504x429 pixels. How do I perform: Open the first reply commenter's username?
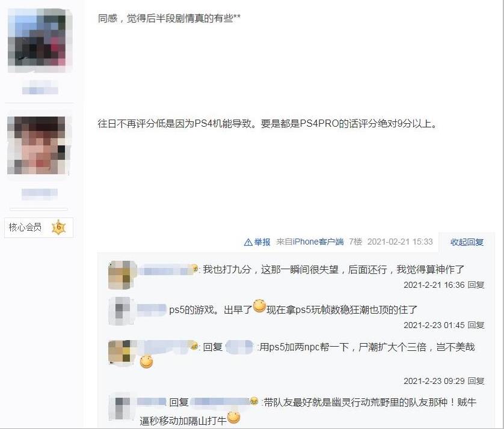pyautogui.click(x=168, y=270)
